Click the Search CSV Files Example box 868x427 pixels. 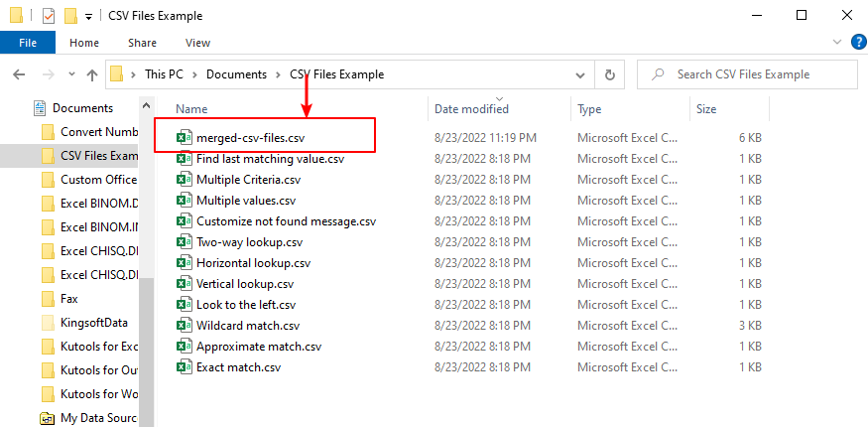[747, 74]
